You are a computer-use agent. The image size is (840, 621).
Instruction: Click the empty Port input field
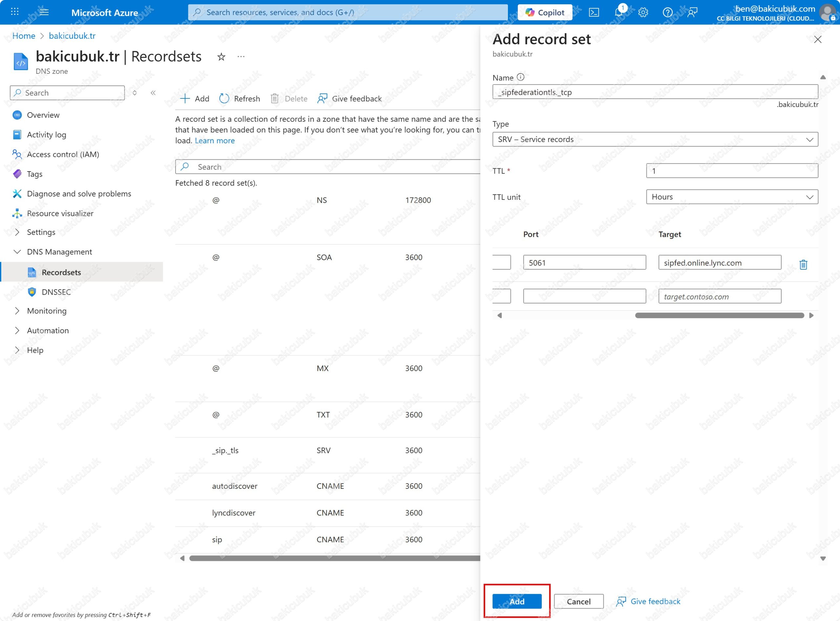(584, 296)
